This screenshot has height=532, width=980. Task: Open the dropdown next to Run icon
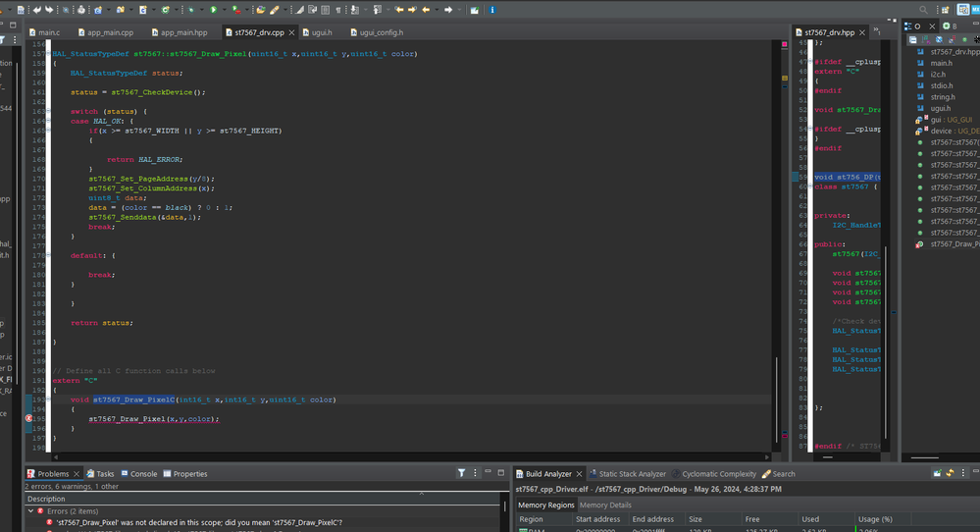(225, 10)
